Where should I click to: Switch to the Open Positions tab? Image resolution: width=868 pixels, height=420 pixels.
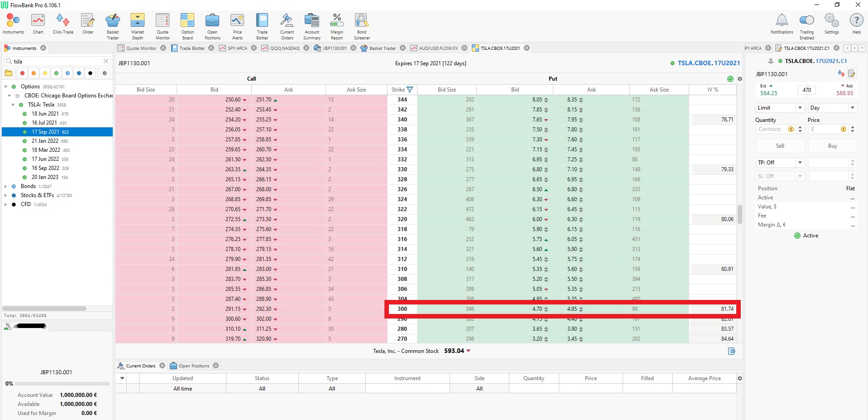coord(194,366)
